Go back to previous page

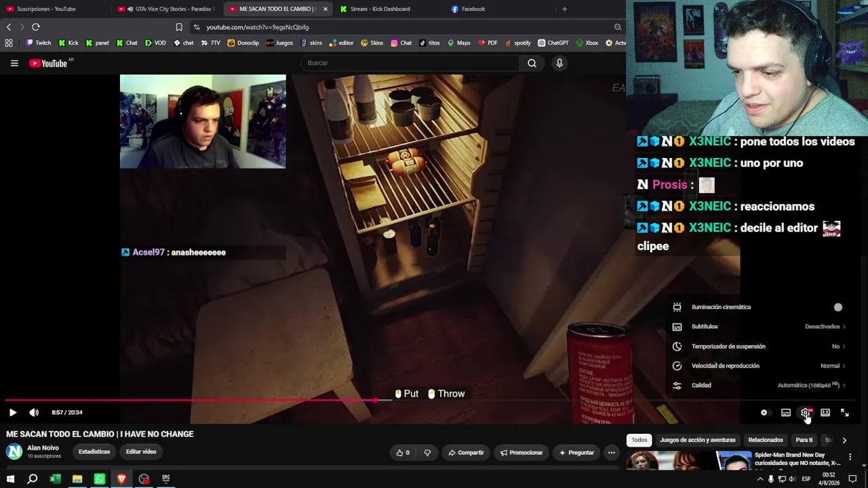pyautogui.click(x=9, y=27)
